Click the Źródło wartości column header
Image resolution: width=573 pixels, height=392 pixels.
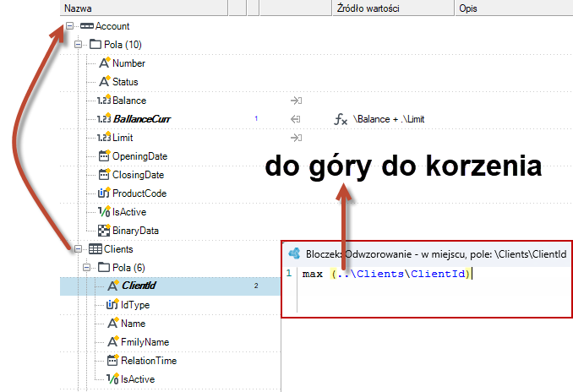point(393,8)
